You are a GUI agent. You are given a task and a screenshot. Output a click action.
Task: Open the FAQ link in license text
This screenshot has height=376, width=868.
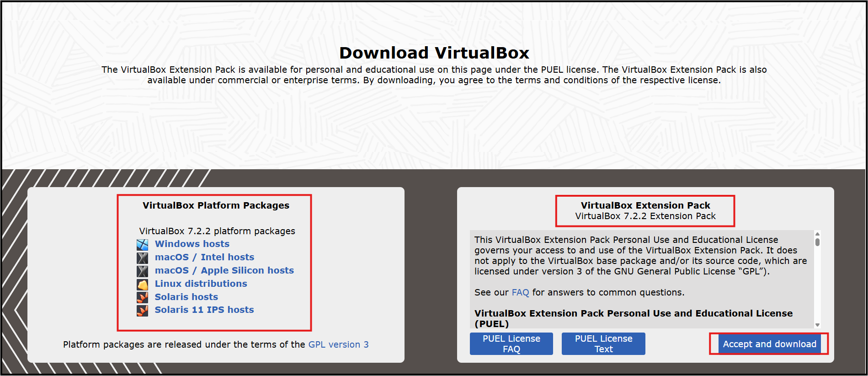click(x=520, y=292)
